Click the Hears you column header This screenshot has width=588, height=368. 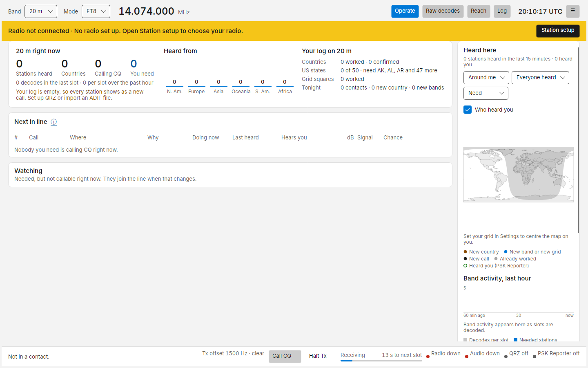point(294,138)
